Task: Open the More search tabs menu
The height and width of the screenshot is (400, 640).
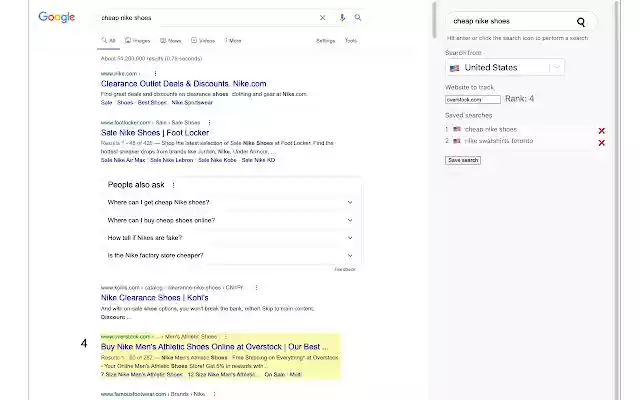Action: [x=233, y=41]
